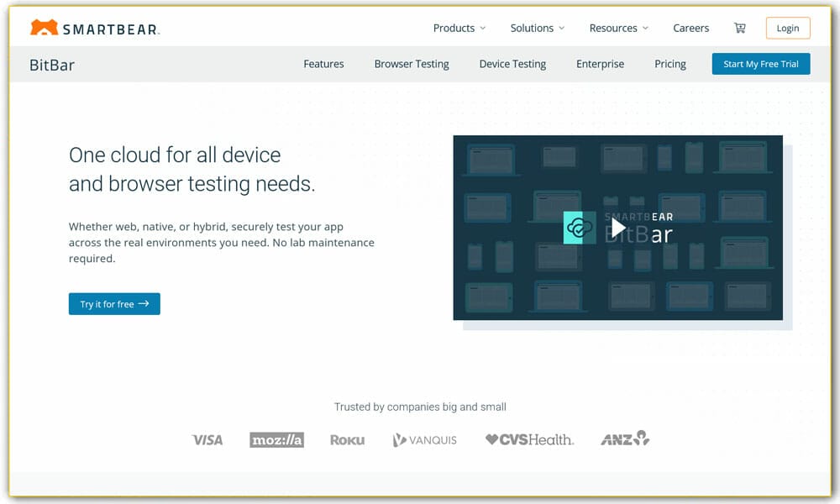Viewport: 840px width, 504px height.
Task: Go to the Features section
Action: (323, 64)
